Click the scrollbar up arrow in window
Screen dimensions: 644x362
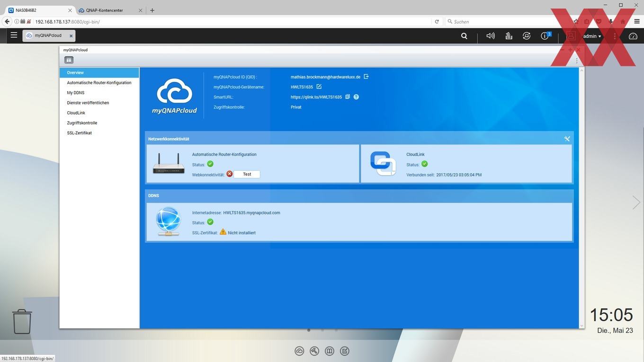pyautogui.click(x=582, y=70)
